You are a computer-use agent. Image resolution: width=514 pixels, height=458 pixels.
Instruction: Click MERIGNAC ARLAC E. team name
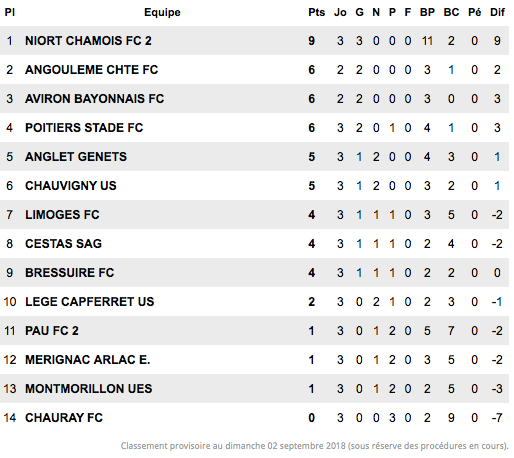88,360
